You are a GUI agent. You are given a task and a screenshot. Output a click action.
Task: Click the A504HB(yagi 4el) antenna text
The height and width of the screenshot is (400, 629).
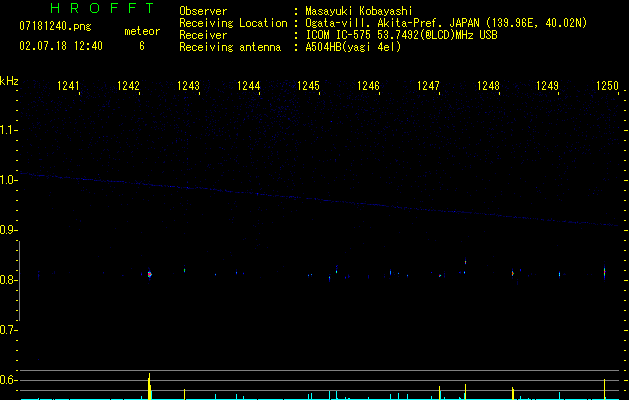(353, 47)
